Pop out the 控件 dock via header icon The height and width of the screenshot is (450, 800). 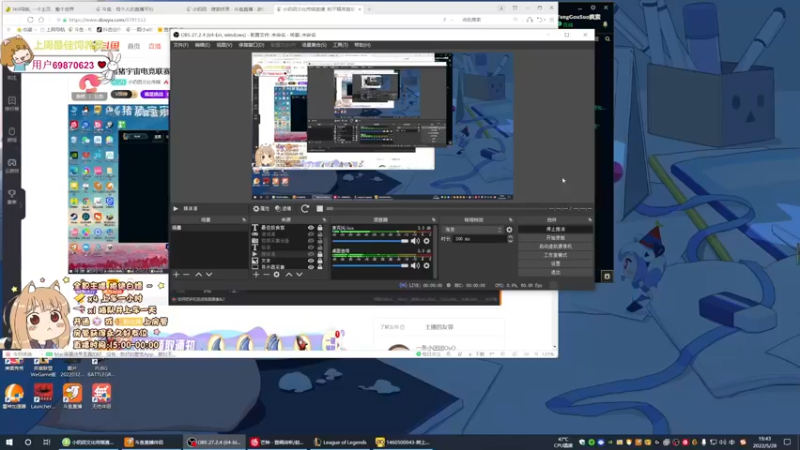[590, 220]
